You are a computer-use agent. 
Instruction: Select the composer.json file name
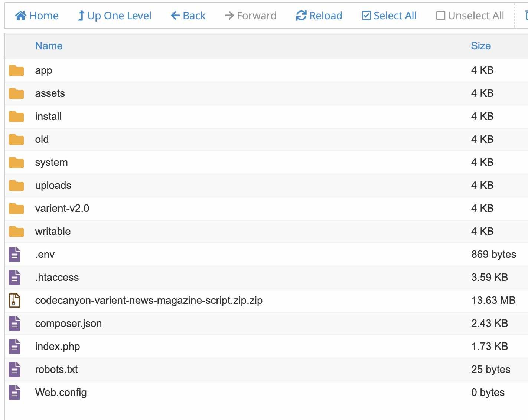[68, 324]
